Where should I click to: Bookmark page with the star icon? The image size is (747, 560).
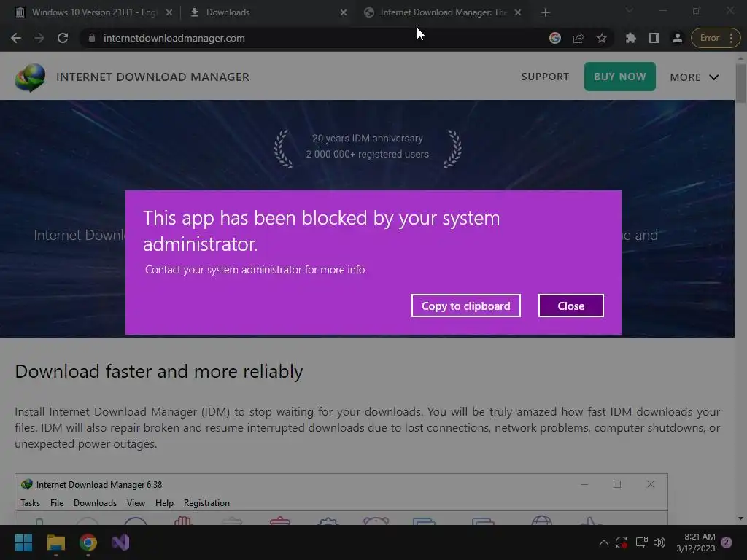[602, 38]
